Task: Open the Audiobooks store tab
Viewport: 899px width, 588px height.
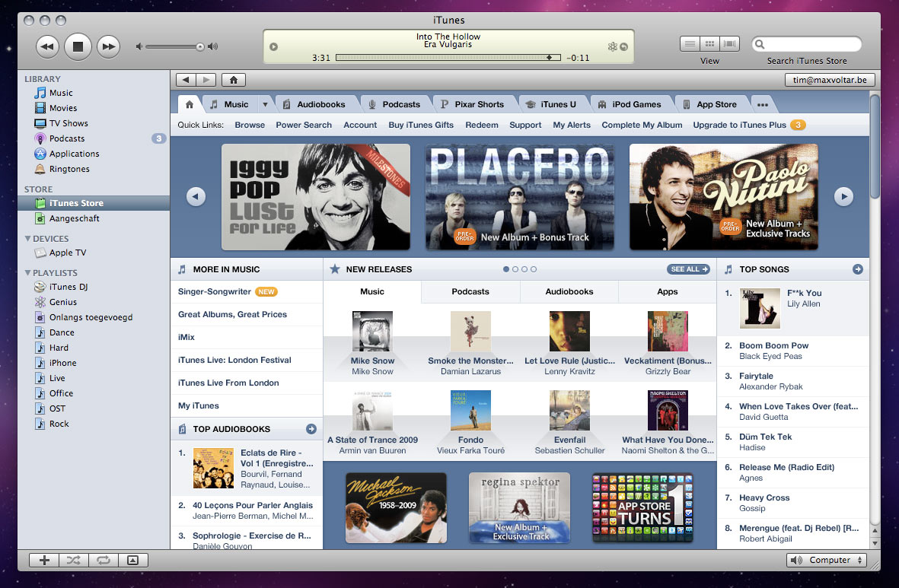Action: point(314,104)
